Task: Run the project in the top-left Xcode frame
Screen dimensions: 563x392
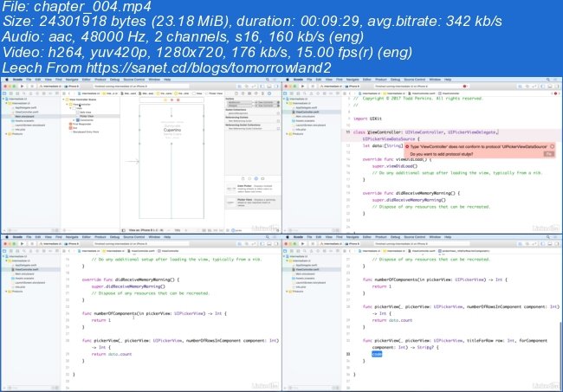Action: pos(23,87)
